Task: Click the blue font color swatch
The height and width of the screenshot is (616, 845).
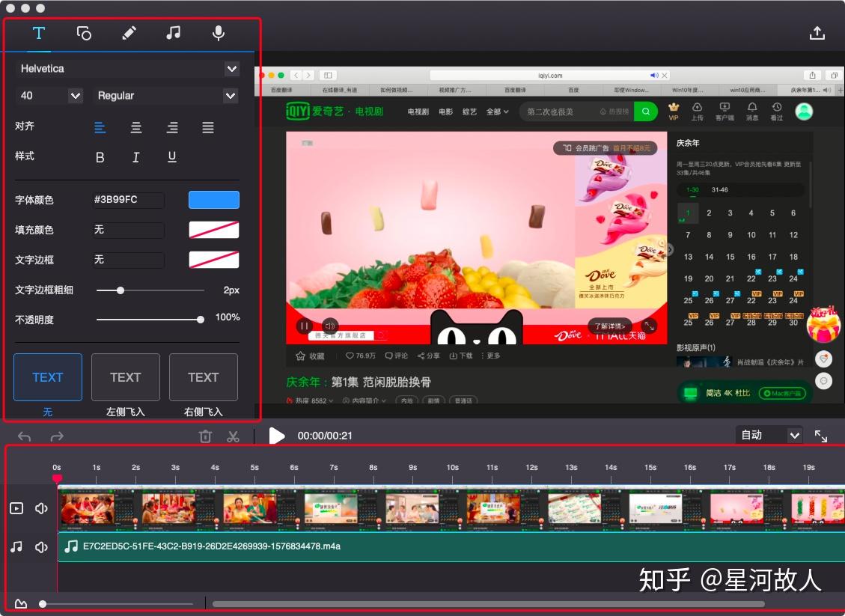Action: [213, 199]
